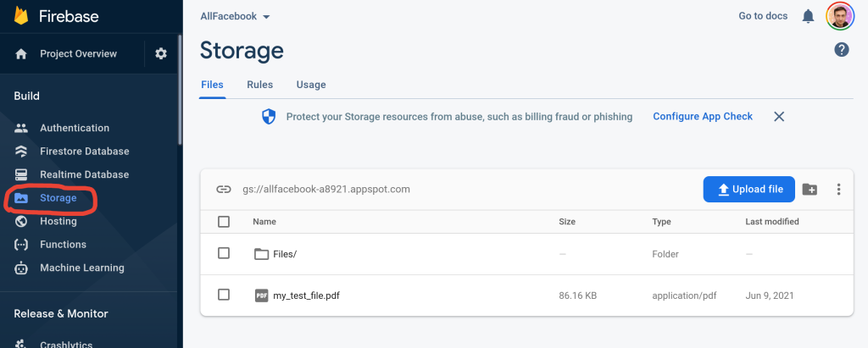Open Realtime Database in the sidebar

(84, 174)
